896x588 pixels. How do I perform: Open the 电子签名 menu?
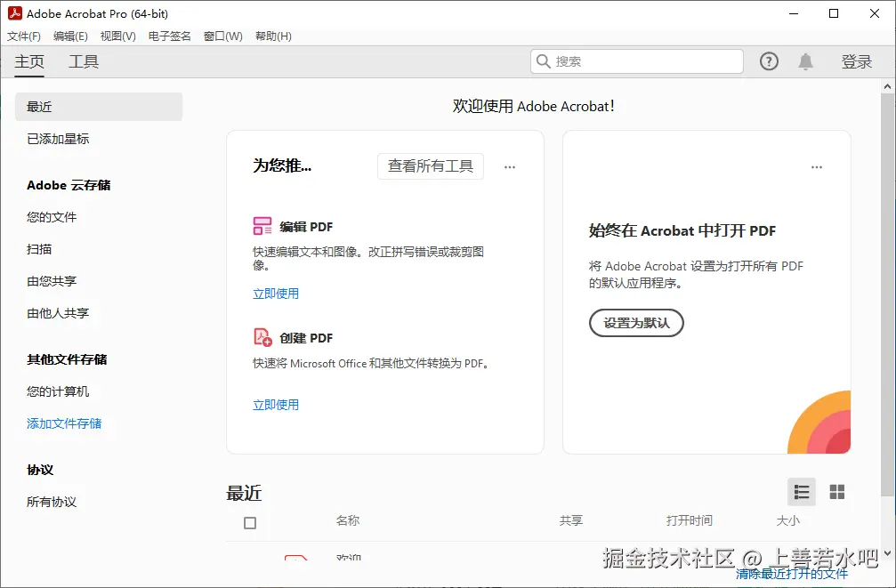coord(169,36)
